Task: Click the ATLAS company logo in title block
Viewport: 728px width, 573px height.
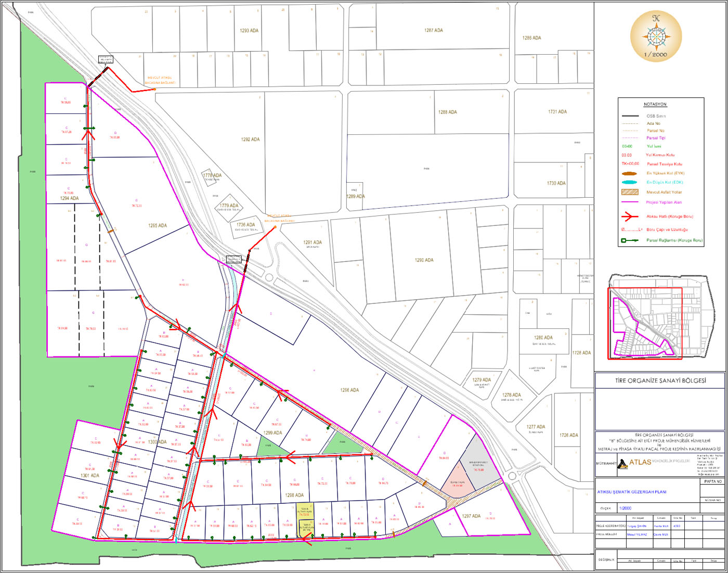Action: click(x=622, y=463)
